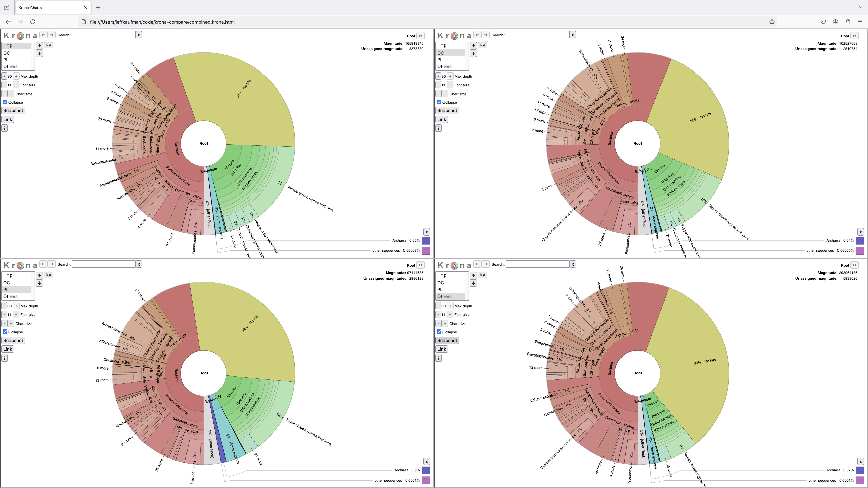Click Link button in top-left chart
868x488 pixels.
[8, 119]
